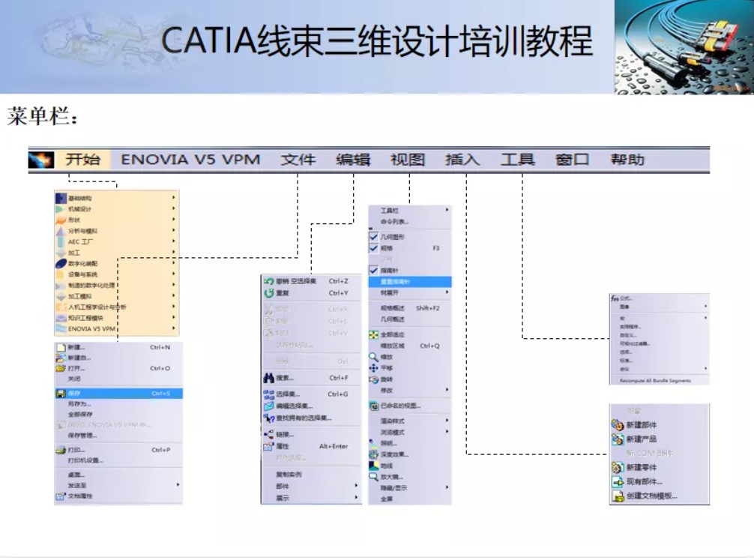Viewport: 754px width, 560px height.
Task: Select the 缩放 zoom magnifier icon
Action: coord(373,358)
